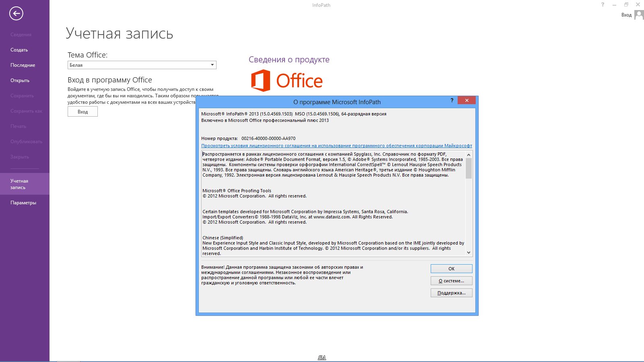The height and width of the screenshot is (362, 644).
Task: Click product number 00216-40000-00000-AA970
Action: pyautogui.click(x=268, y=138)
